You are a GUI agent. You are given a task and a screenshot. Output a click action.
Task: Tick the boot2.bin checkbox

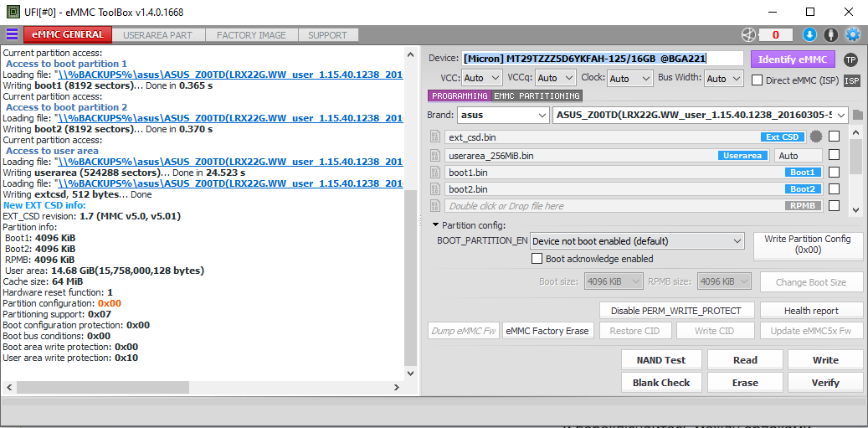click(834, 188)
